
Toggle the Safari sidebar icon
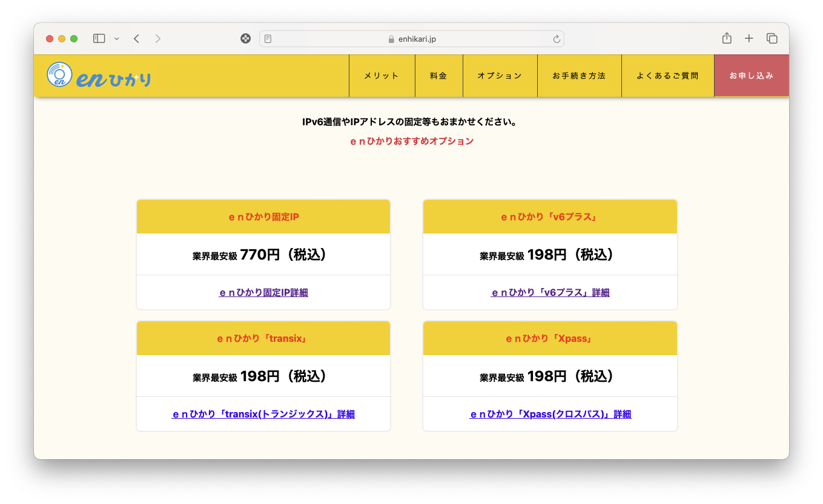click(x=99, y=39)
